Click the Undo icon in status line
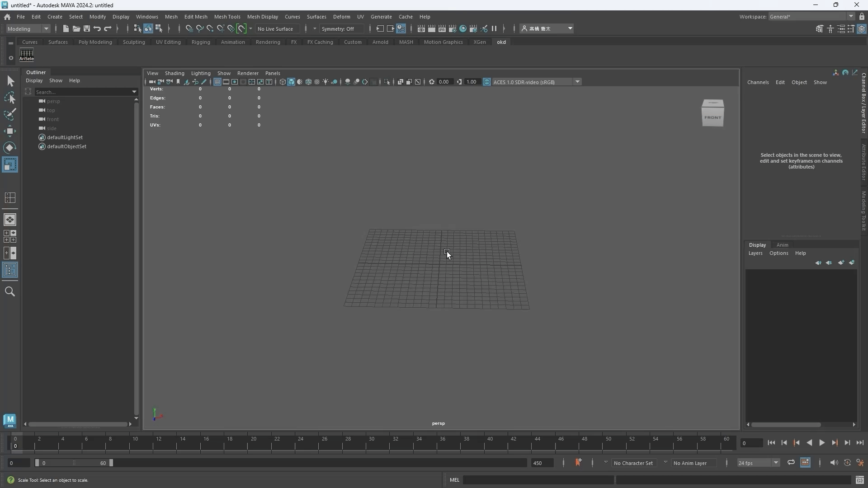The width and height of the screenshot is (868, 488). (x=97, y=28)
